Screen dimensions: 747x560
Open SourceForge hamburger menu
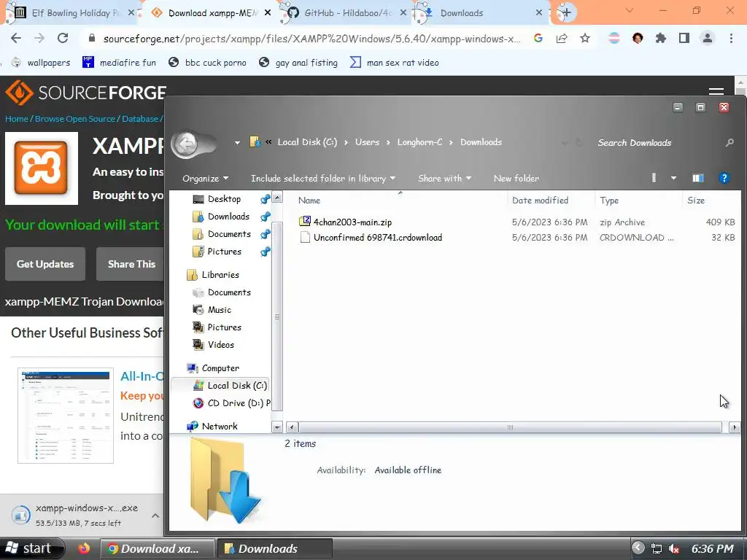coord(716,90)
